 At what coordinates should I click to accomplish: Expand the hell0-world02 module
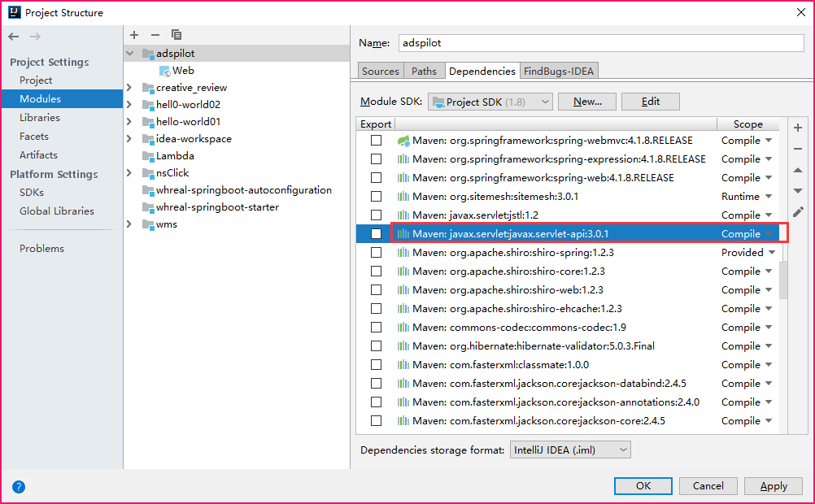coord(129,104)
